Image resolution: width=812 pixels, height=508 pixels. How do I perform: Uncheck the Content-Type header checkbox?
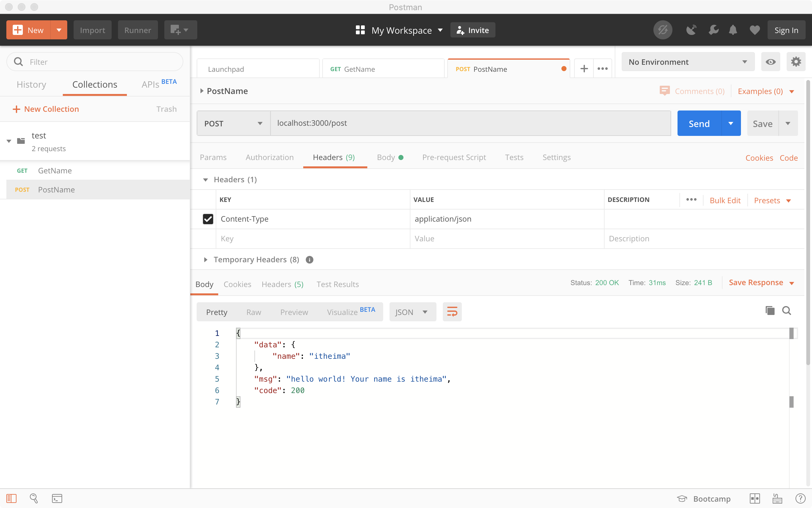click(x=208, y=219)
